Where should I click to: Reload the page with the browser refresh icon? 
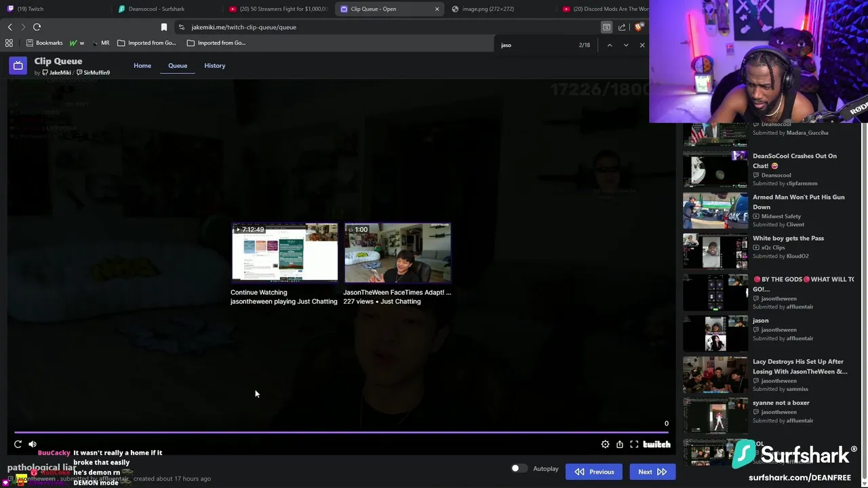click(x=37, y=27)
